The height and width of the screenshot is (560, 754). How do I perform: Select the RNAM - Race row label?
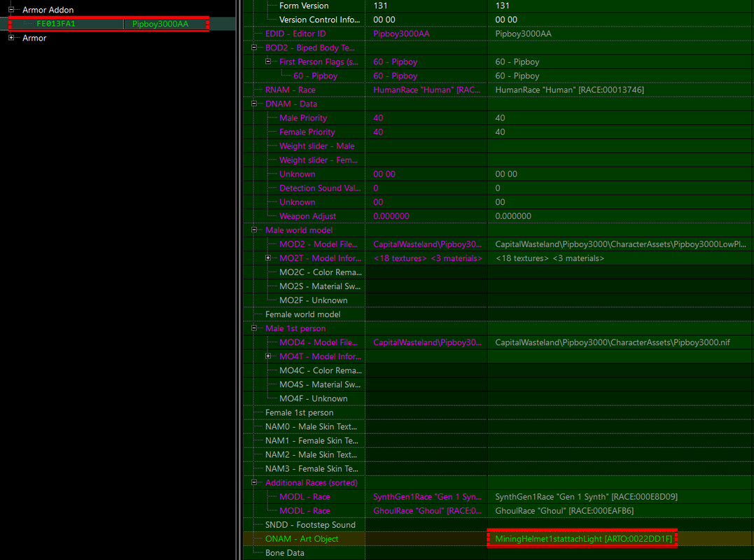pyautogui.click(x=290, y=90)
